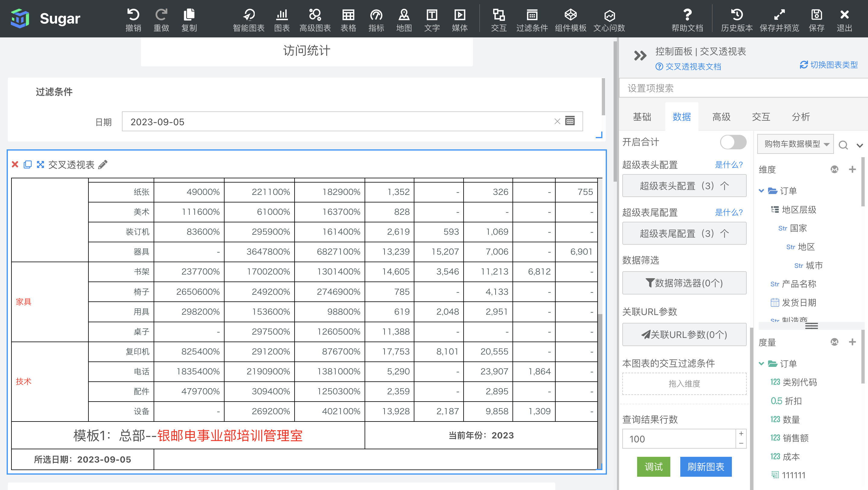This screenshot has width=868, height=490.
Task: Toggle the 开启合计 switch
Action: (733, 142)
